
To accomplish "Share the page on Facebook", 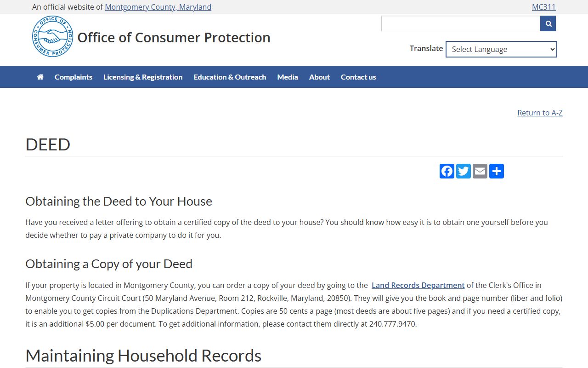I will pos(447,171).
